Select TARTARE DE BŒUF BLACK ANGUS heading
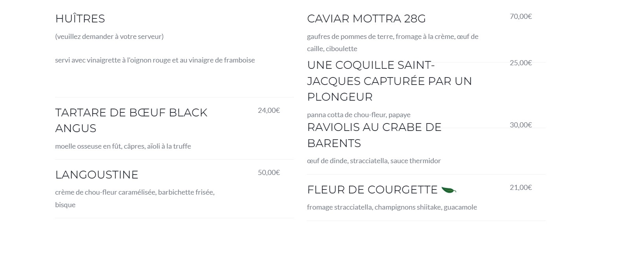The width and height of the screenshot is (644, 254). (x=131, y=120)
